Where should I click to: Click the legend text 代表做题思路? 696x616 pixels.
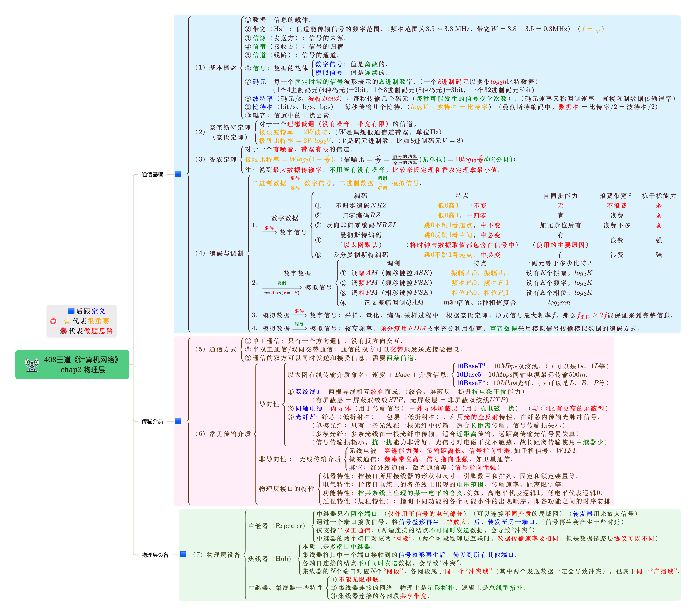point(91,331)
